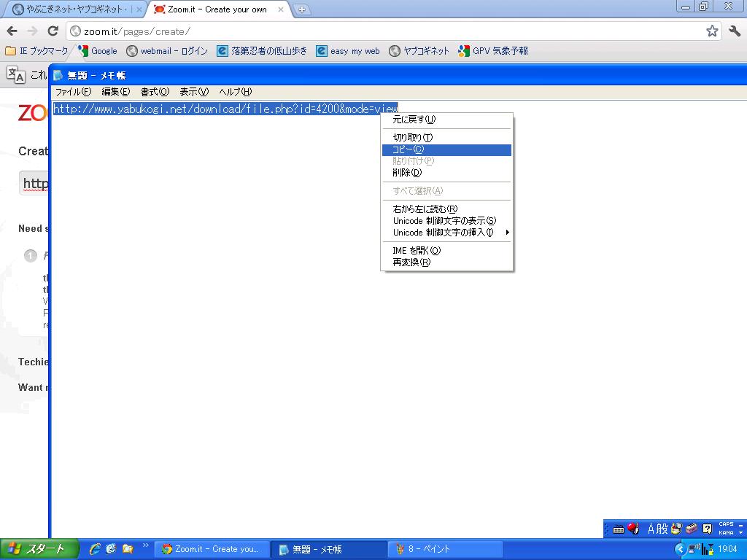Show hidden system tray icons

coord(681,549)
